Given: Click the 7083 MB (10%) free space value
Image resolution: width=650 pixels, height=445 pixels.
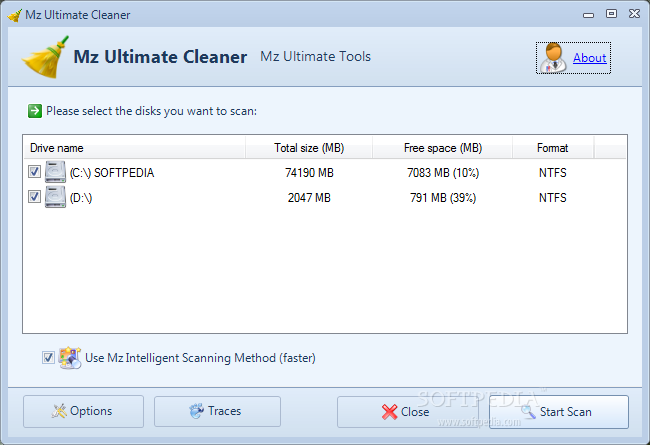Looking at the screenshot, I should tap(443, 173).
